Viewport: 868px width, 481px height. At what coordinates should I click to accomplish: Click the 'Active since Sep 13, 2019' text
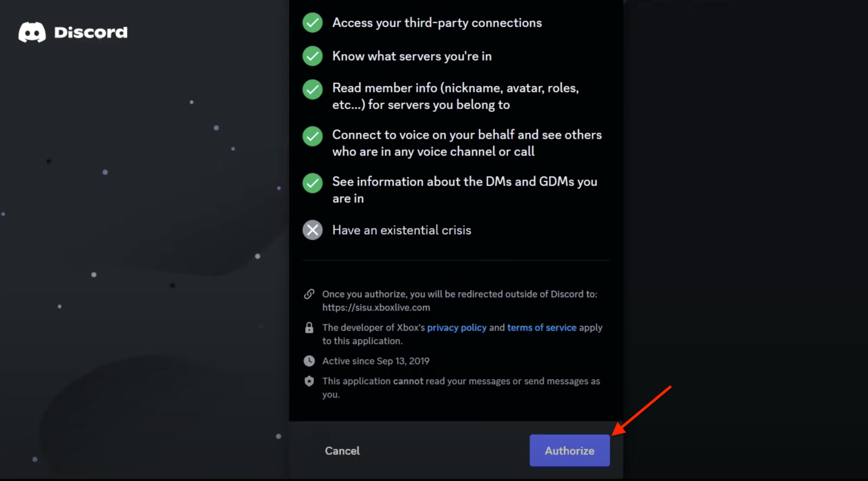375,360
